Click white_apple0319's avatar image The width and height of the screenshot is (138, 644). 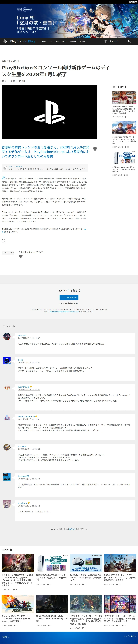point(7,418)
